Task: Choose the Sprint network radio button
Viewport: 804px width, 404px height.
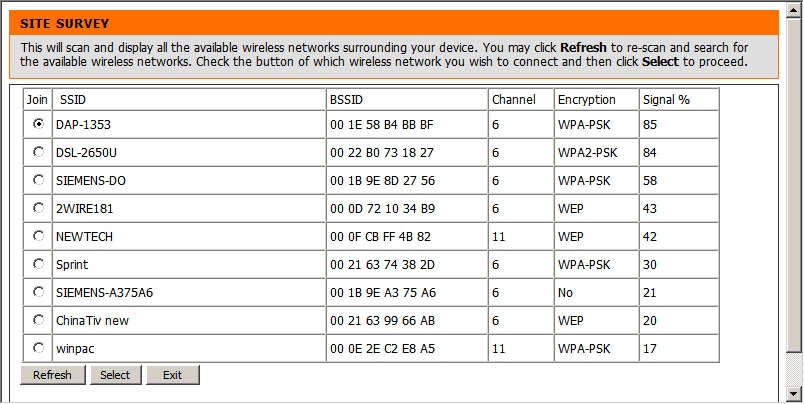Action: tap(38, 264)
